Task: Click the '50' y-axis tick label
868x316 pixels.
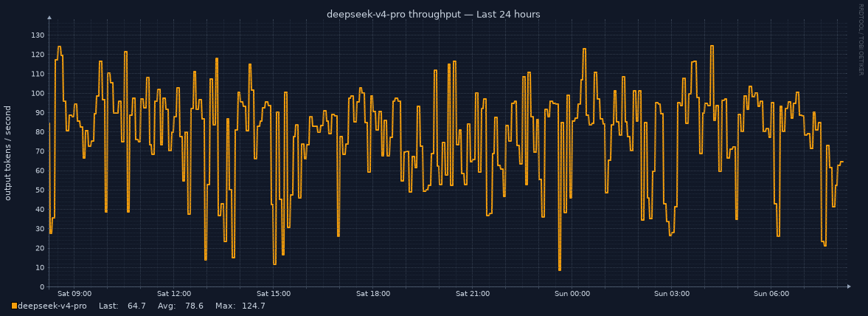Action: (41, 190)
